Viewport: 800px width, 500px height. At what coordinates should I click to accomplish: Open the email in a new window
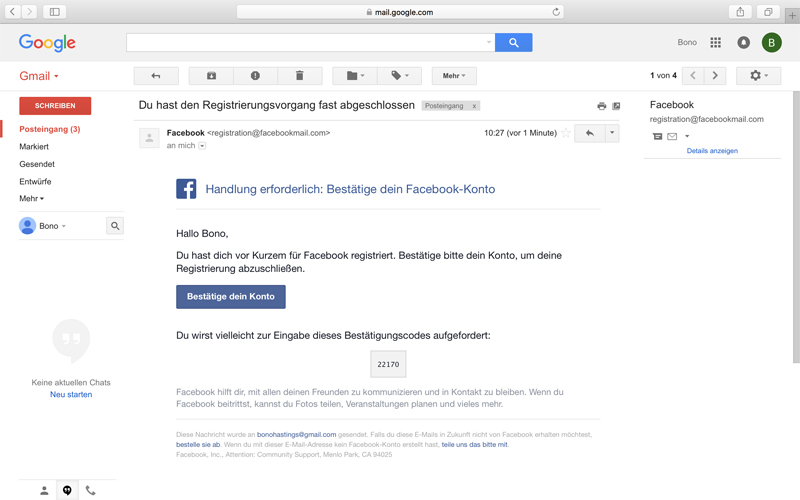(616, 106)
